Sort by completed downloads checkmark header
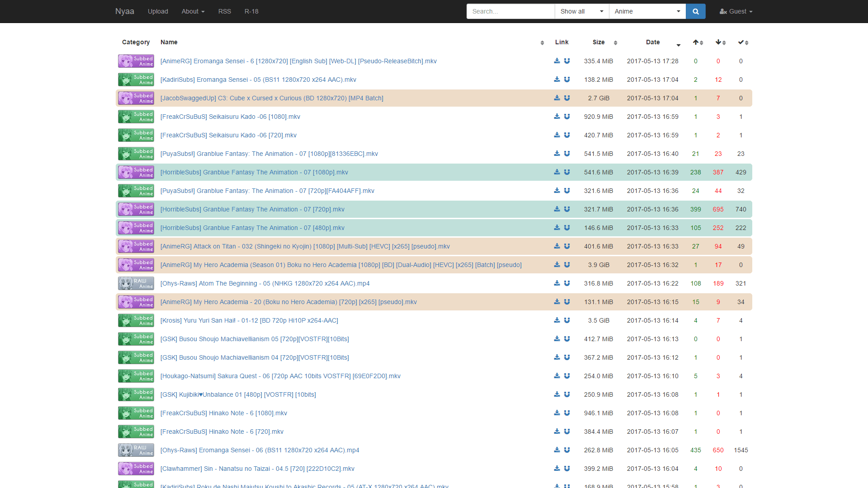Image resolution: width=868 pixels, height=488 pixels. click(x=743, y=42)
